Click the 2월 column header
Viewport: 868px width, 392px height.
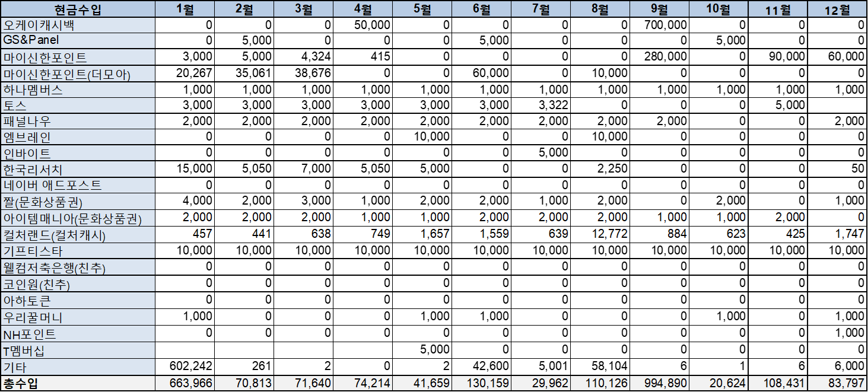point(244,9)
